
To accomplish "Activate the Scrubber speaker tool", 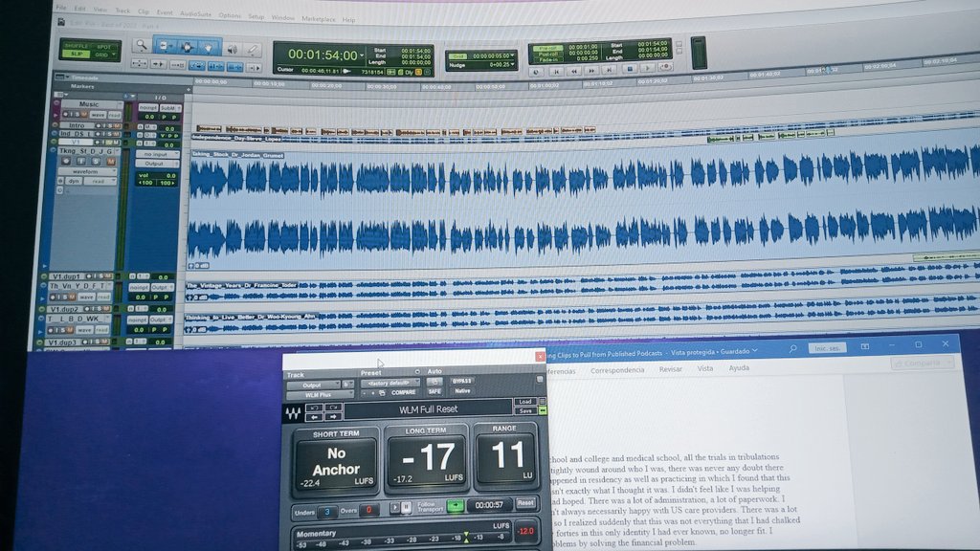I will coord(232,50).
